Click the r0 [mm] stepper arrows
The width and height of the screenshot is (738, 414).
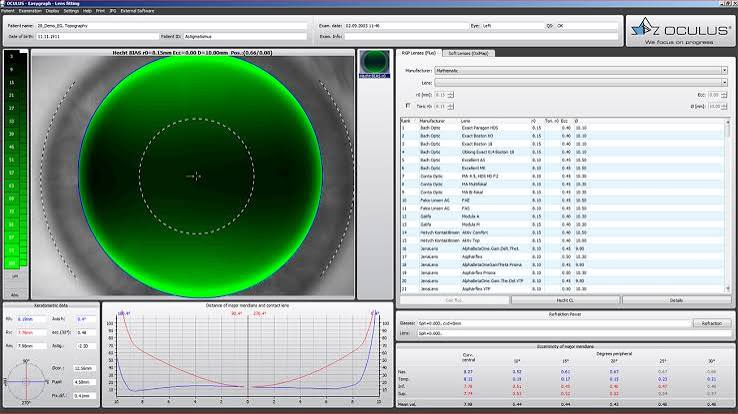click(x=451, y=95)
